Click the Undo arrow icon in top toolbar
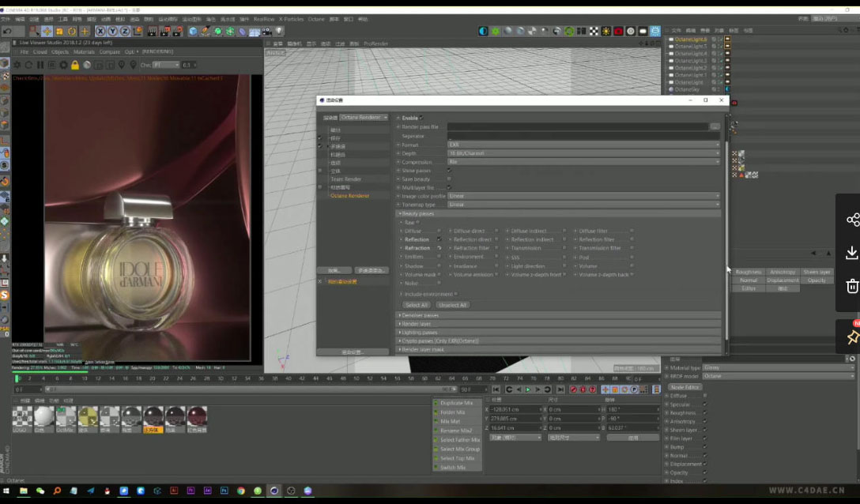Viewport: 860px width, 504px height. (x=7, y=32)
